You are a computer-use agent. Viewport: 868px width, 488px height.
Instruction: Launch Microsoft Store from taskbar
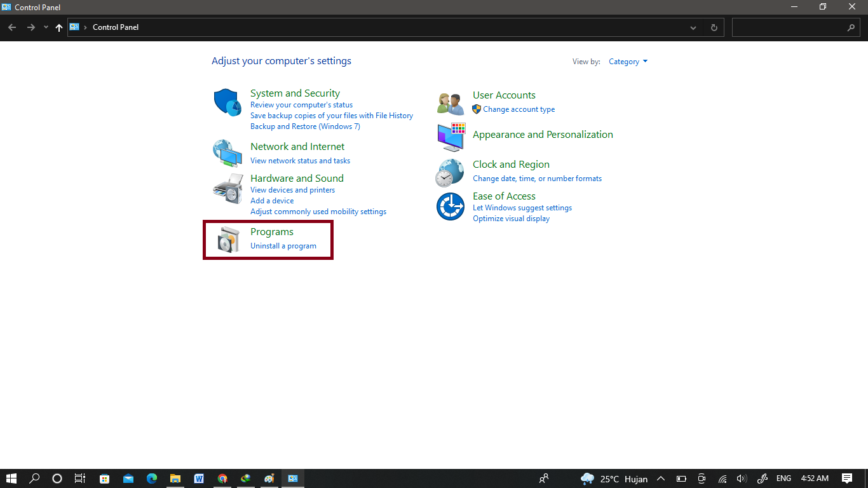[105, 478]
